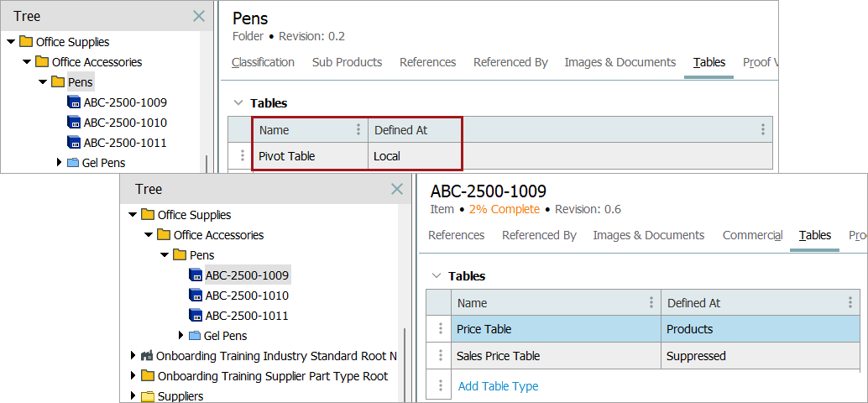868x403 pixels.
Task: Click the Add Table Type link
Action: [x=498, y=386]
